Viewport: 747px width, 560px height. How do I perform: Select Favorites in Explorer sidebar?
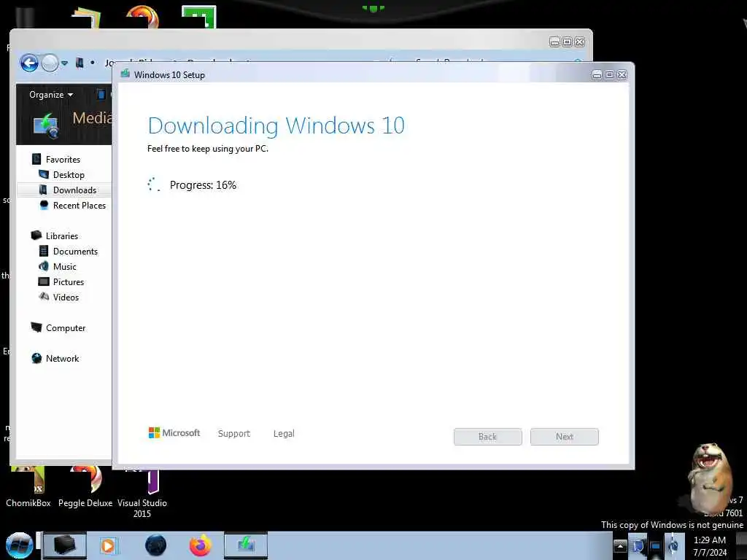[x=63, y=160]
